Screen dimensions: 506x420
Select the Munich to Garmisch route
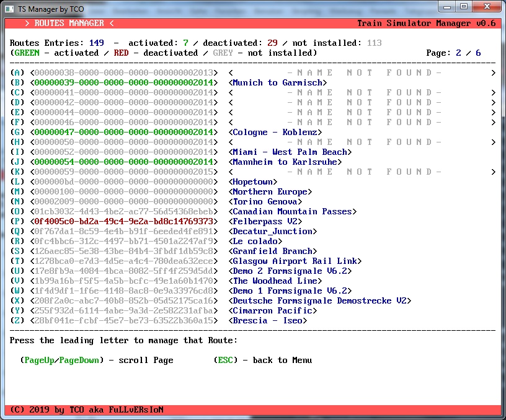(x=278, y=82)
